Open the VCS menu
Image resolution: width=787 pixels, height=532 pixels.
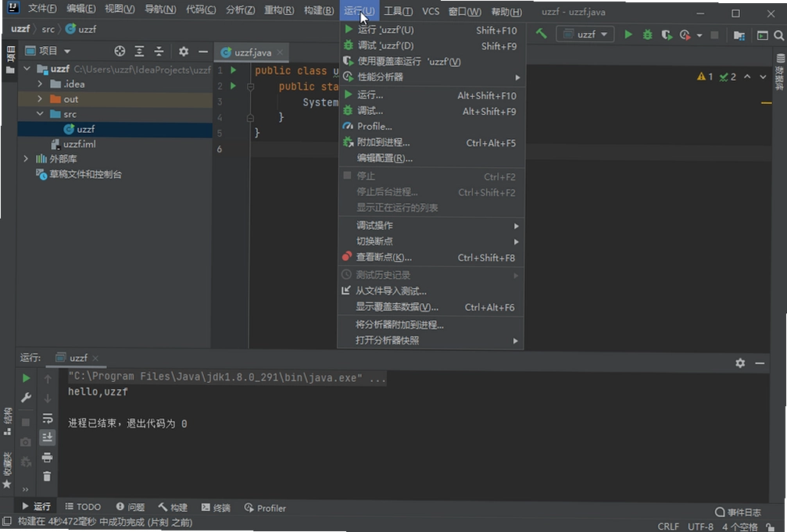(x=430, y=10)
